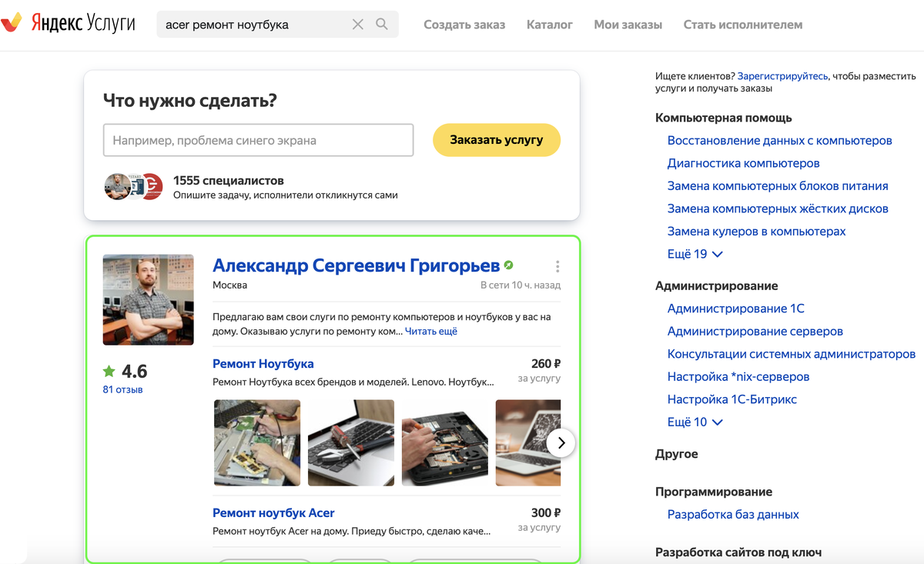Screen dimensions: 924x564
Task: Open the three-dot menu on Григорьев card
Action: click(557, 266)
